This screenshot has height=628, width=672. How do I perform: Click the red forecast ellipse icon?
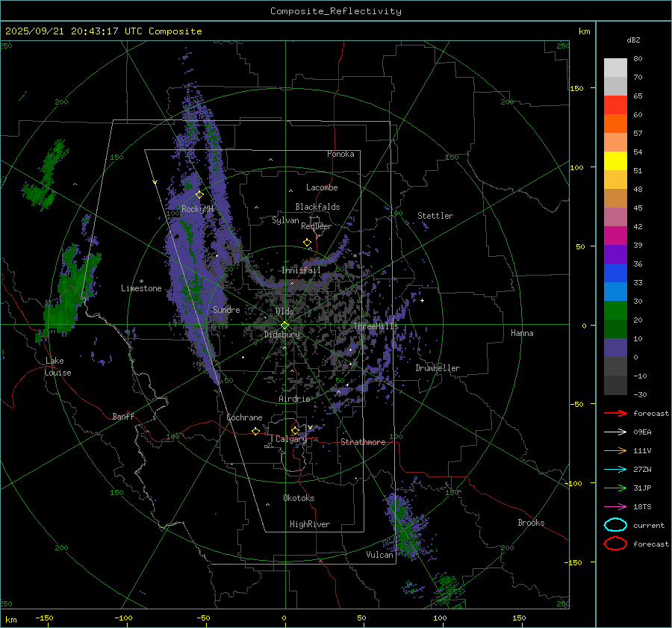point(615,544)
